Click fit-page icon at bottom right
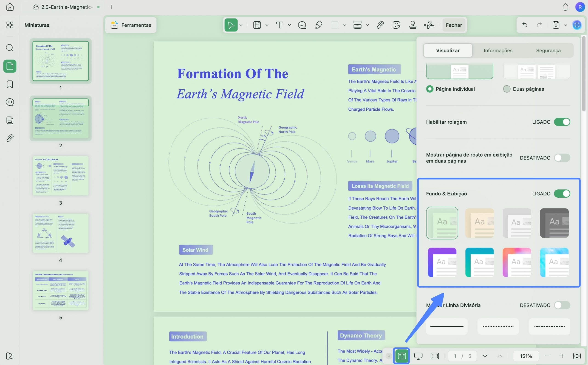Screen dimensions: 588x365 click(x=577, y=356)
